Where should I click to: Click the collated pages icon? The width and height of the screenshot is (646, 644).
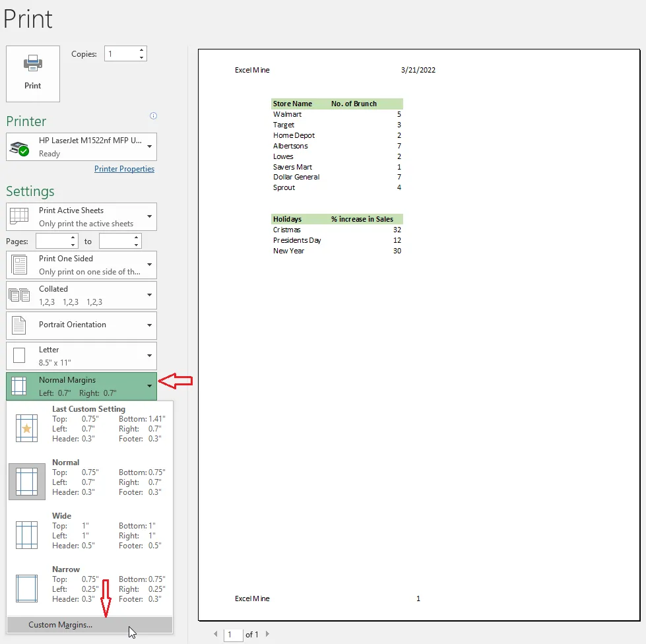coord(19,295)
